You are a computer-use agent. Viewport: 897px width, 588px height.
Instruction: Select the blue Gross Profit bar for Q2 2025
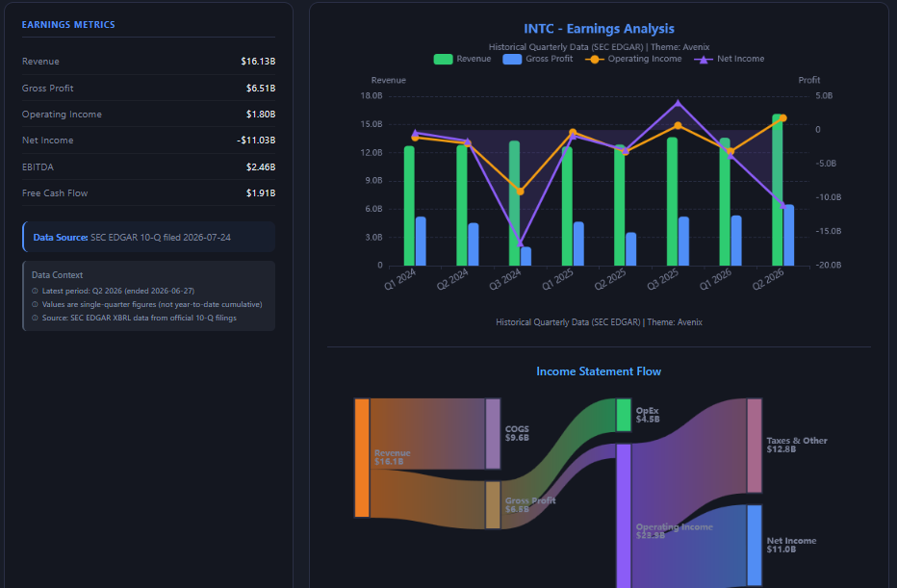pos(631,249)
